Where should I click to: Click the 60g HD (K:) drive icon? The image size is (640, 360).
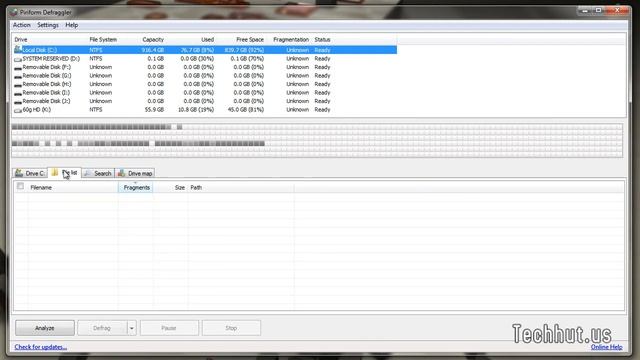tap(18, 110)
